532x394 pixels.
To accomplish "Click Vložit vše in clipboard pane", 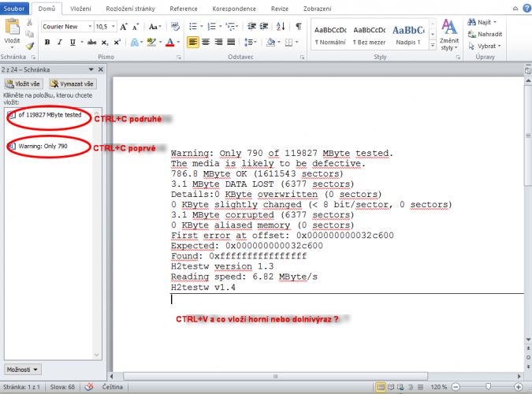I will 24,84.
